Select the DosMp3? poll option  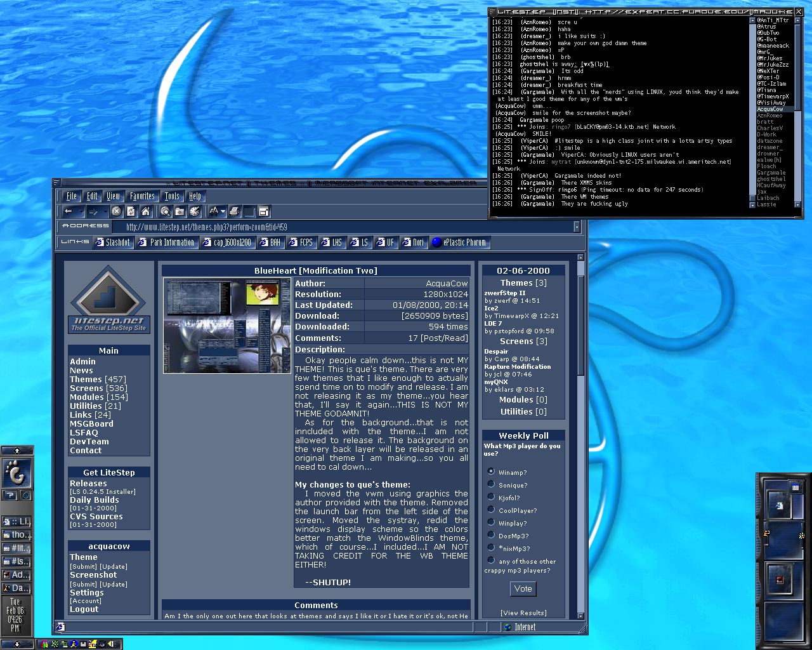tap(491, 535)
